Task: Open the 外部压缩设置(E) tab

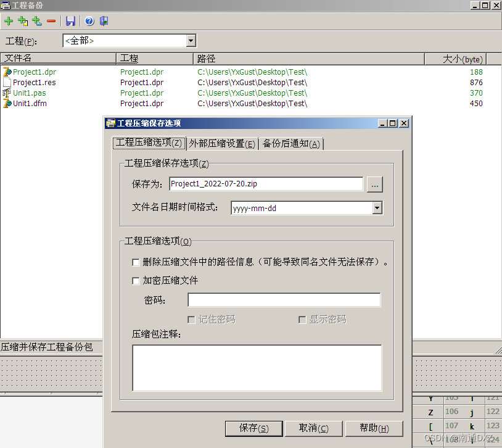Action: (x=222, y=144)
